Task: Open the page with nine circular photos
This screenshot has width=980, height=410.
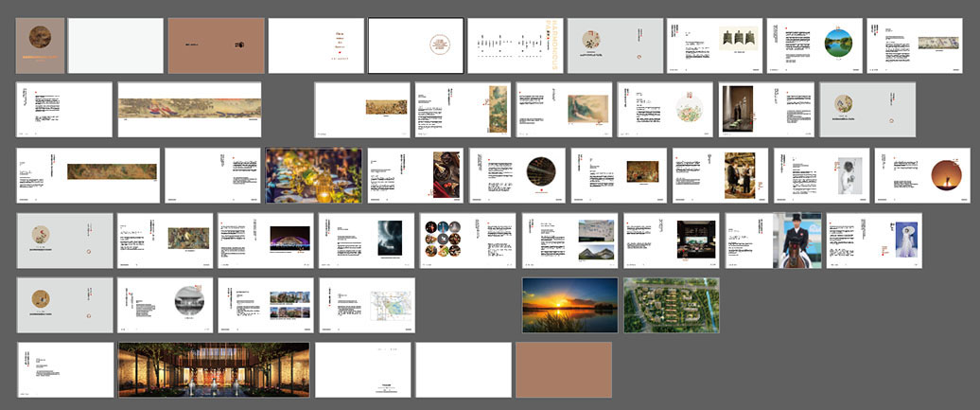Action: tap(467, 240)
